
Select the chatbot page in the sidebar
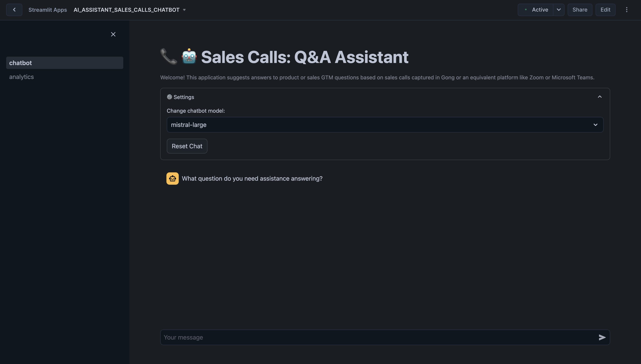point(20,63)
